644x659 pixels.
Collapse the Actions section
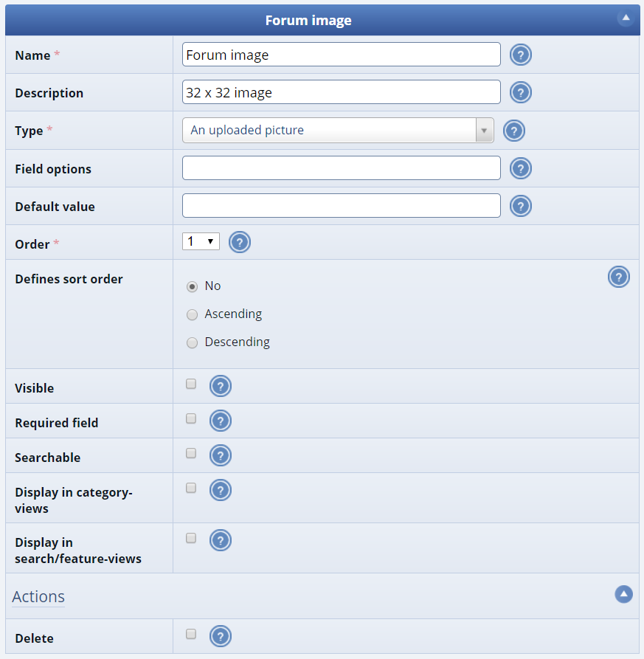tap(623, 594)
